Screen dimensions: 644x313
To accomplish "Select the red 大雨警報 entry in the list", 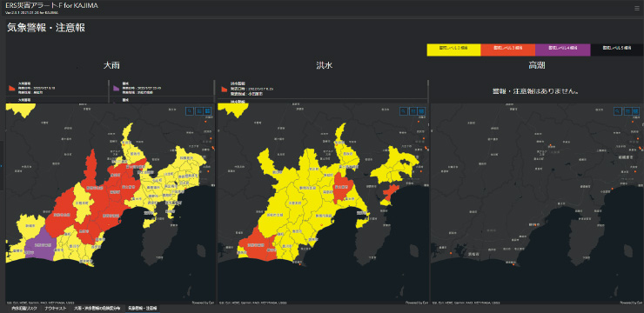I will (57, 88).
